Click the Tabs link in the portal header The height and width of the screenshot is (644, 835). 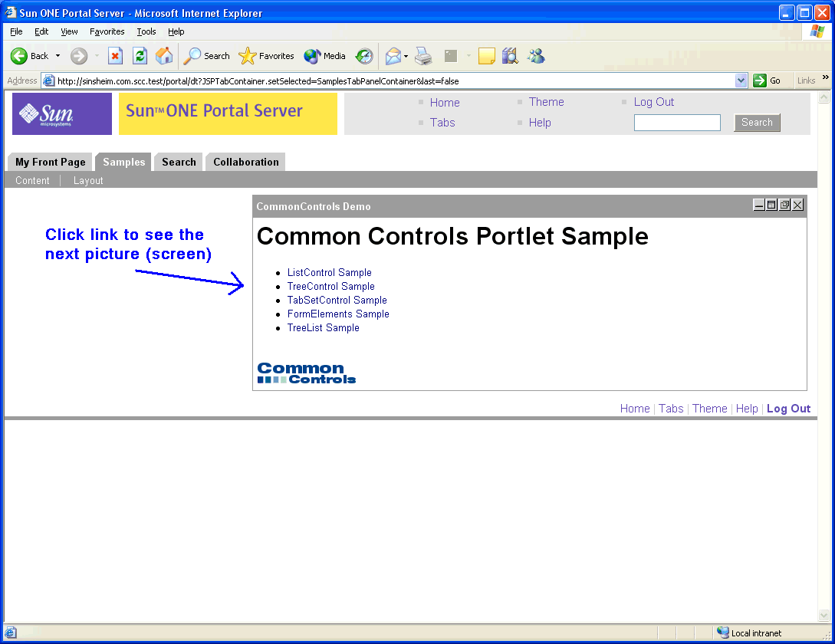tap(442, 123)
